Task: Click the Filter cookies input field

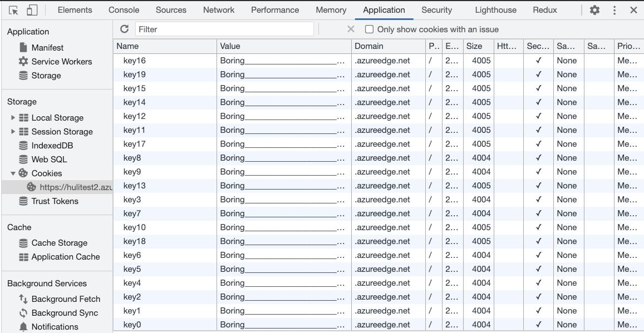Action: point(224,29)
